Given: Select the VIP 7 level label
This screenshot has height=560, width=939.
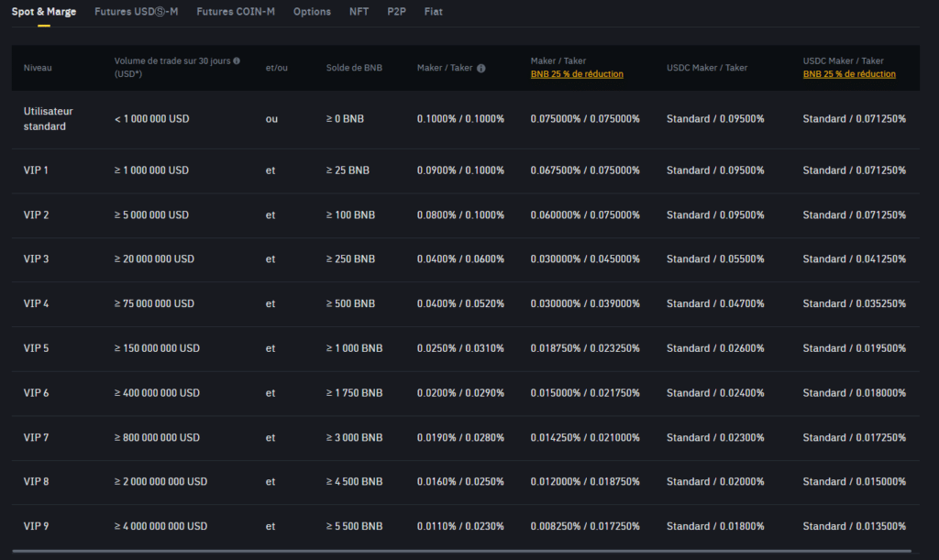Looking at the screenshot, I should tap(36, 437).
